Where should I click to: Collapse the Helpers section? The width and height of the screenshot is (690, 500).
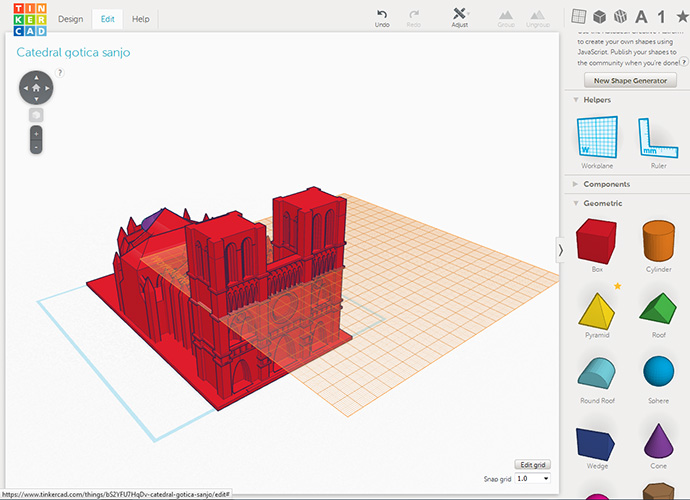point(576,100)
